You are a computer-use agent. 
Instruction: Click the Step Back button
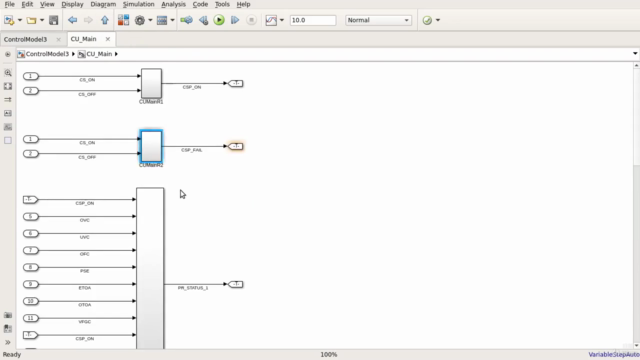click(203, 20)
